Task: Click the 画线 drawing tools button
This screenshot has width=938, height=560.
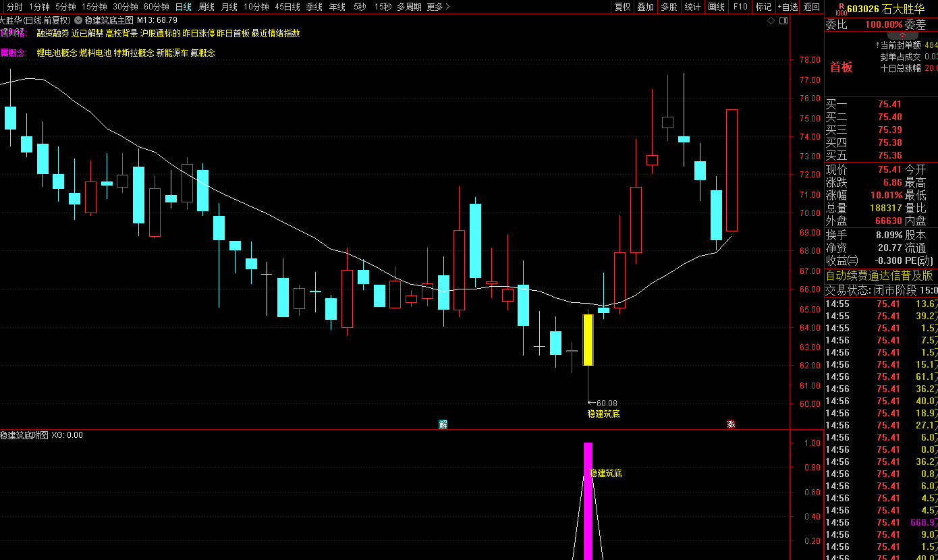Action: coord(716,7)
